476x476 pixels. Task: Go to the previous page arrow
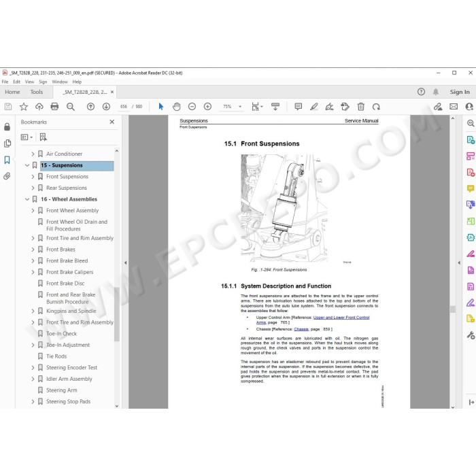coord(90,107)
